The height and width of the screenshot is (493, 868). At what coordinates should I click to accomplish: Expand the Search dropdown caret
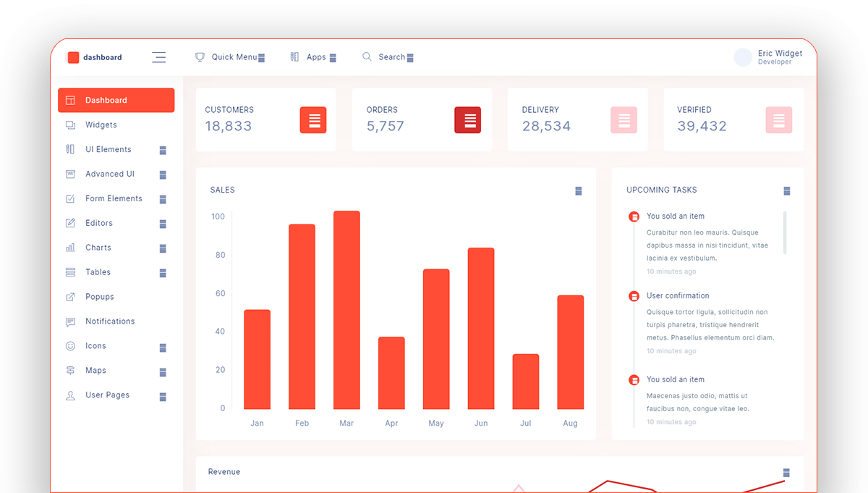tap(410, 58)
